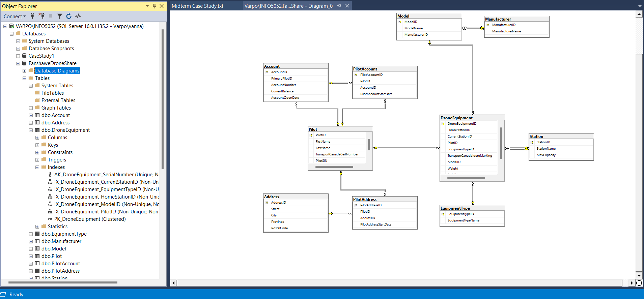Open the Connect dropdown menu
The image size is (644, 299).
(x=15, y=16)
